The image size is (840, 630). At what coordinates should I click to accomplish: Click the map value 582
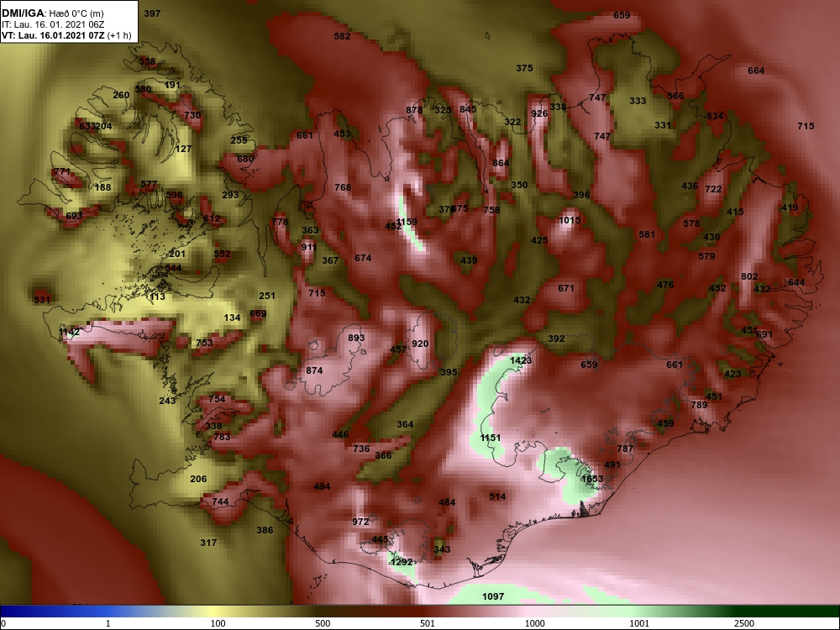click(342, 36)
